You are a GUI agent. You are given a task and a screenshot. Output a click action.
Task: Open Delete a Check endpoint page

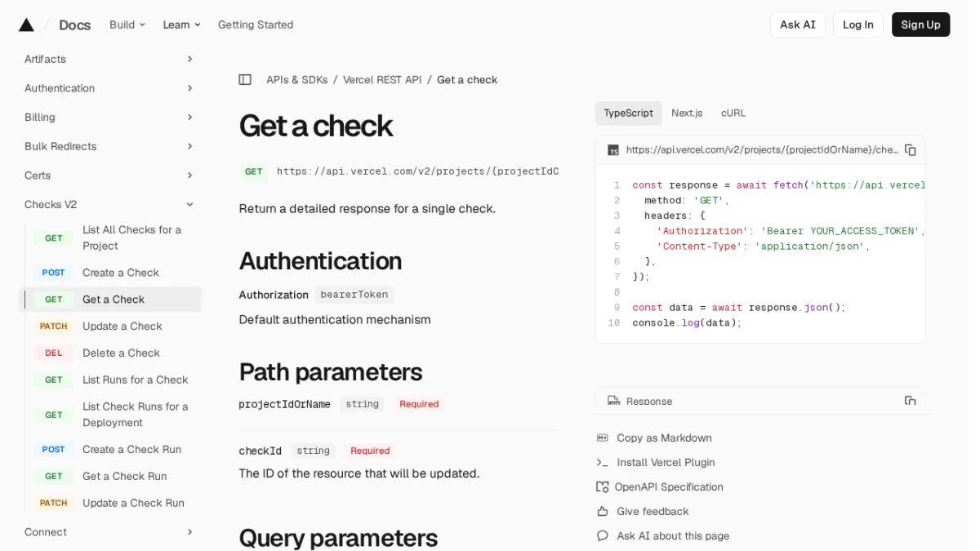tap(110, 353)
